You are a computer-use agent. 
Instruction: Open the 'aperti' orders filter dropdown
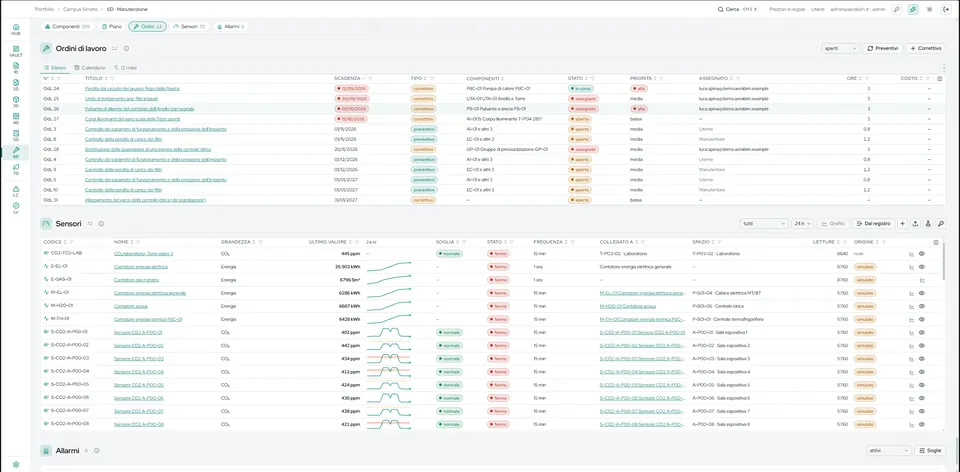[840, 48]
